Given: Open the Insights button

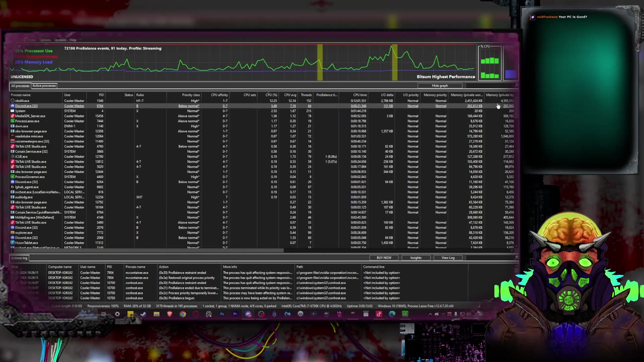Looking at the screenshot, I should click(x=416, y=257).
